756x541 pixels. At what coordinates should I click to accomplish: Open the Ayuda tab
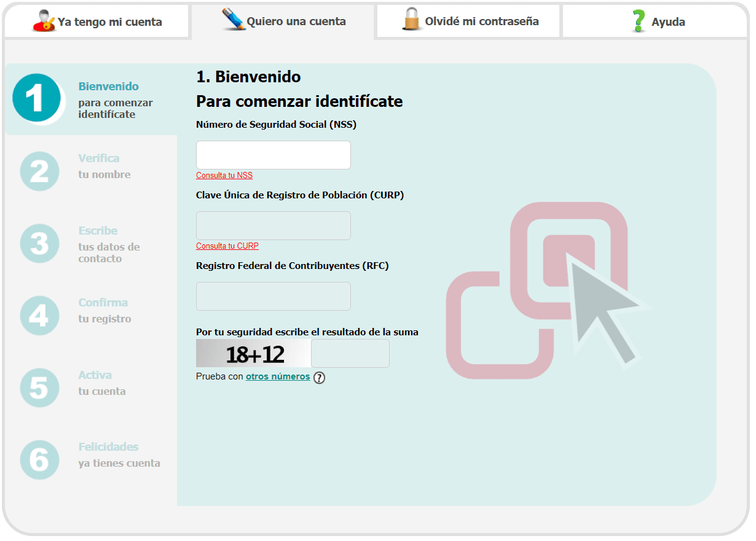pos(667,22)
